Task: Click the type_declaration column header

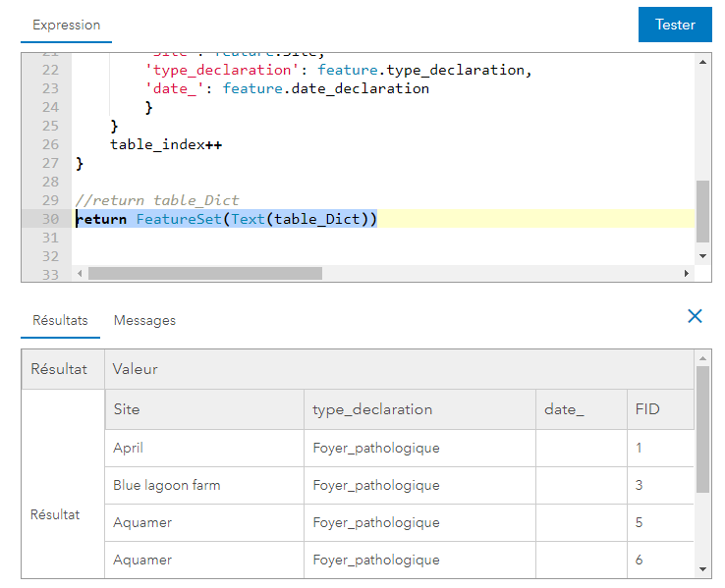Action: [419, 409]
